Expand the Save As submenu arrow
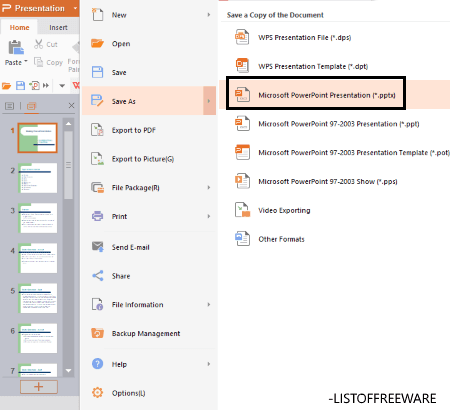450x410 pixels. [209, 101]
